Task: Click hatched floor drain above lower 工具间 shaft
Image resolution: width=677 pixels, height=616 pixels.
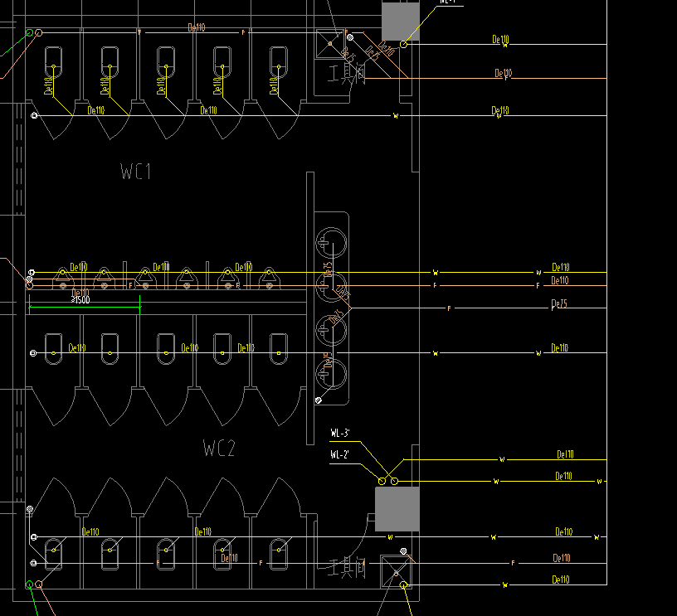Action: (403, 551)
